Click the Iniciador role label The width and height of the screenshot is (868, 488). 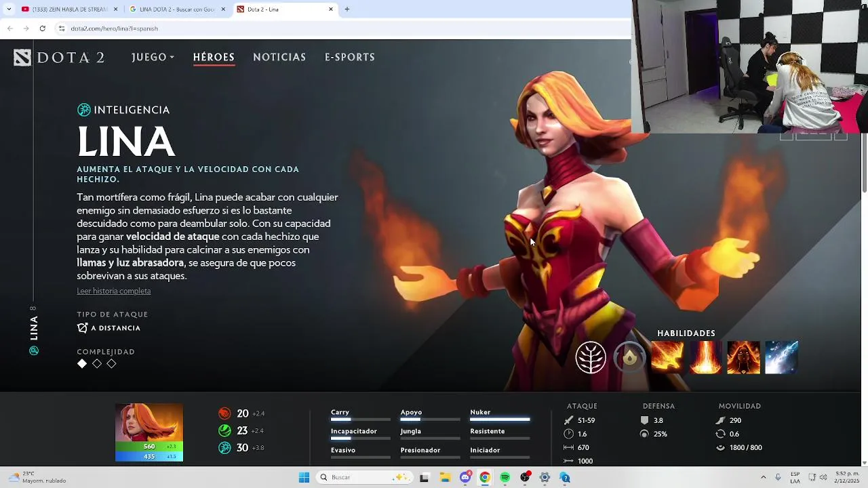click(x=485, y=450)
